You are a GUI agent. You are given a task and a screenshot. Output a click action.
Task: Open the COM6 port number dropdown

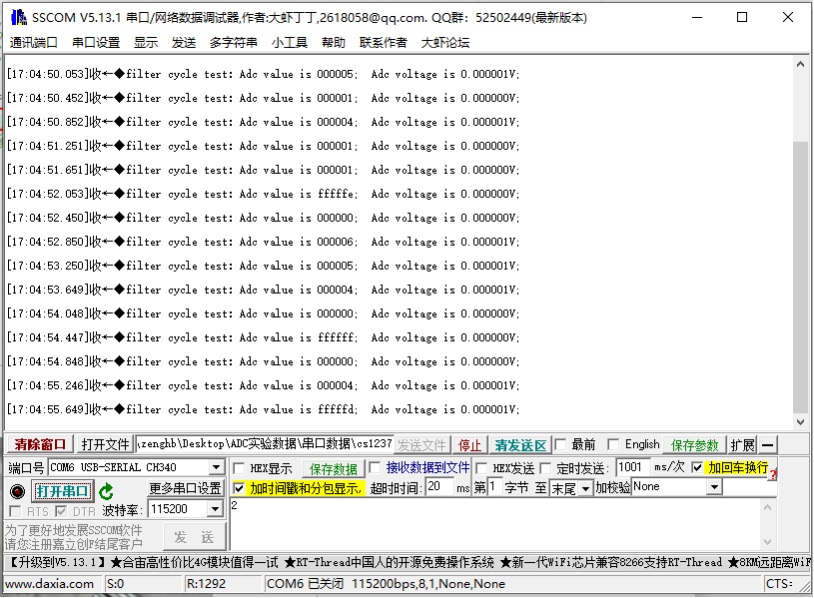pyautogui.click(x=218, y=466)
